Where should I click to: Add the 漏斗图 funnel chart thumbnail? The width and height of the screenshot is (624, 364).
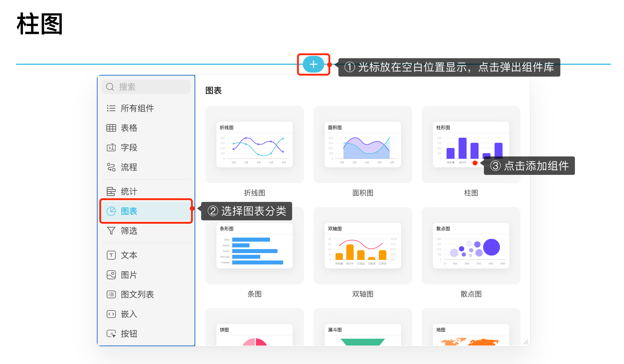click(363, 327)
